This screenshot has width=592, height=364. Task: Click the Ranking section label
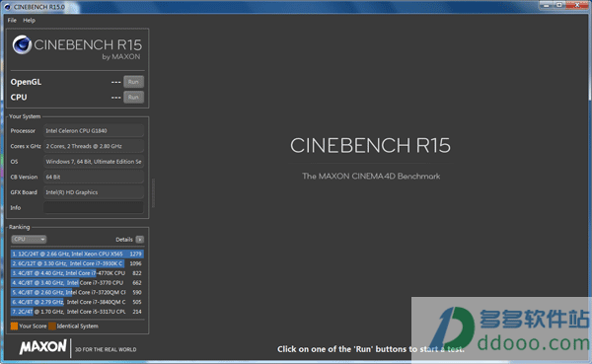[x=20, y=227]
